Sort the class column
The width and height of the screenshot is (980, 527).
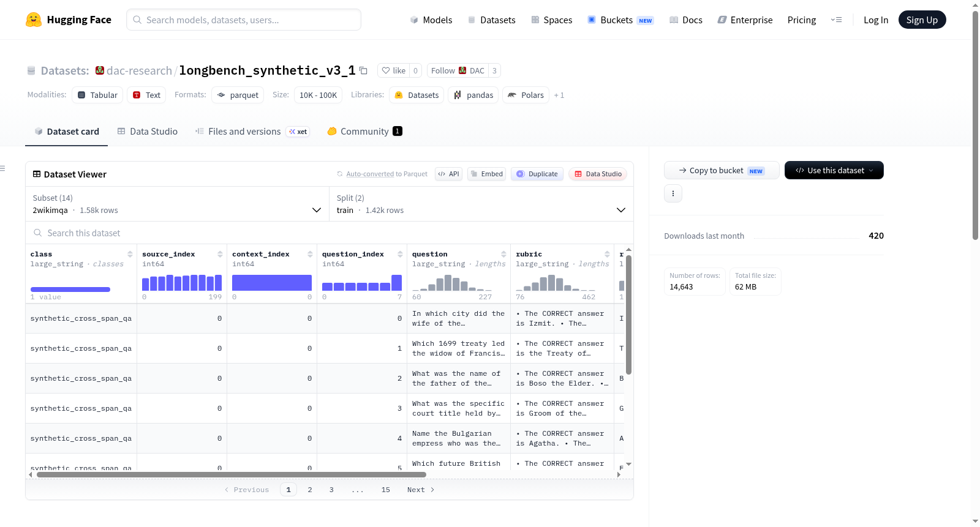coord(130,254)
